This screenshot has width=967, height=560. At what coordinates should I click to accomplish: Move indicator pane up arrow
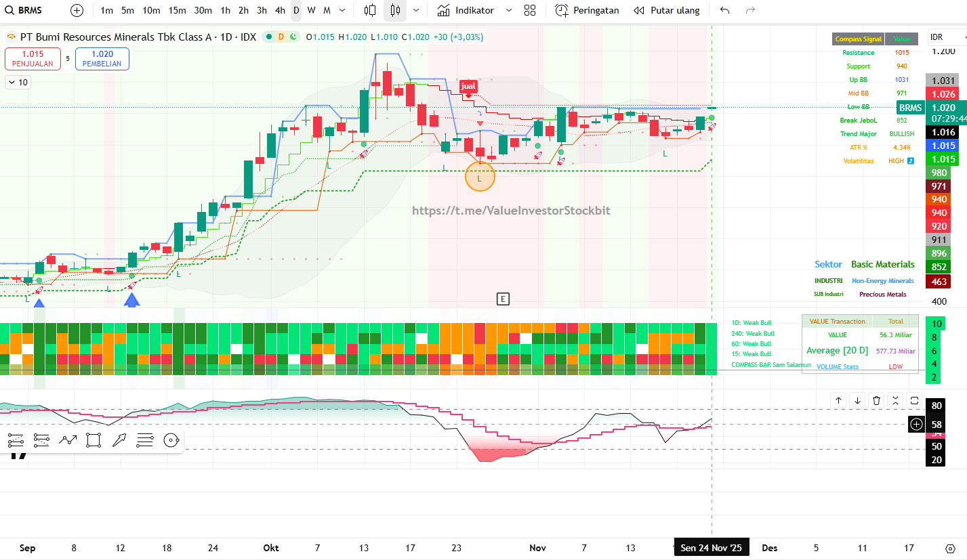[x=838, y=400]
